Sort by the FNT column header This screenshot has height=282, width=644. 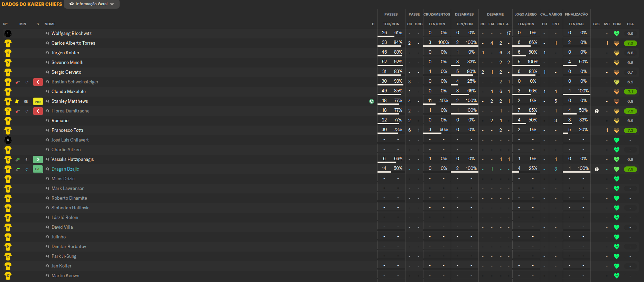pos(556,24)
